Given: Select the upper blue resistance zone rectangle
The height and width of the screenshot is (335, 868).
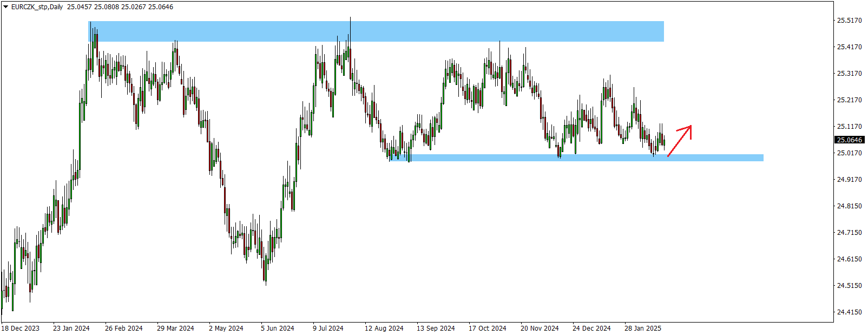Looking at the screenshot, I should (x=376, y=31).
